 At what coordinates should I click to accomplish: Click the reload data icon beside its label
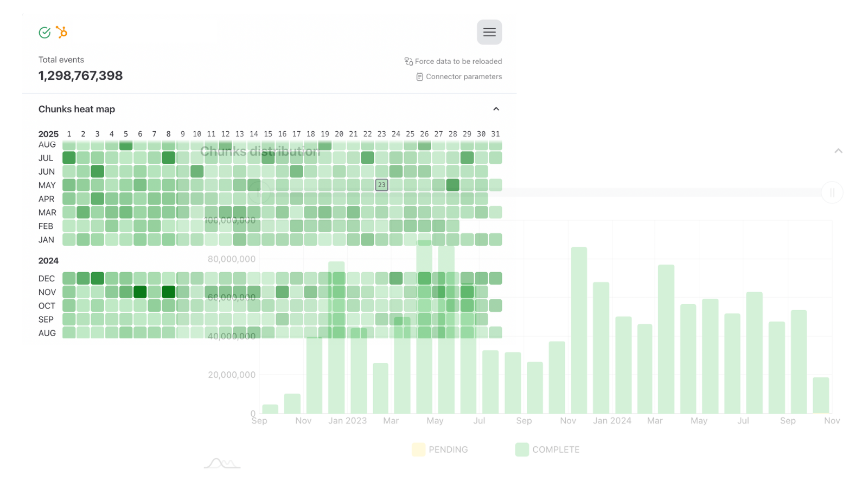click(x=407, y=61)
